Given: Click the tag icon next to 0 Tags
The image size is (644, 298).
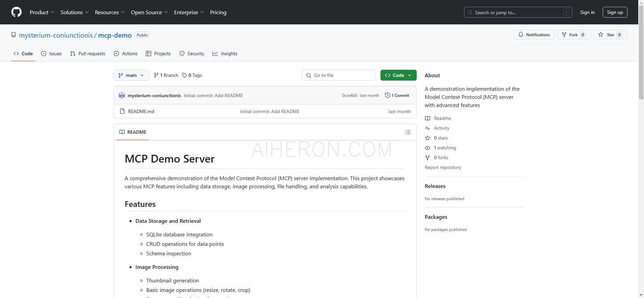Looking at the screenshot, I should pos(184,75).
